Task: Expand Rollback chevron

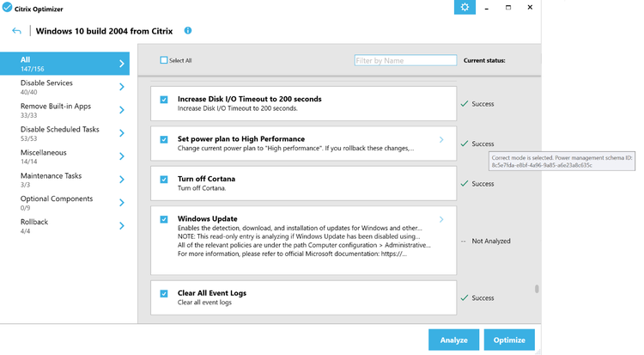Action: (122, 226)
